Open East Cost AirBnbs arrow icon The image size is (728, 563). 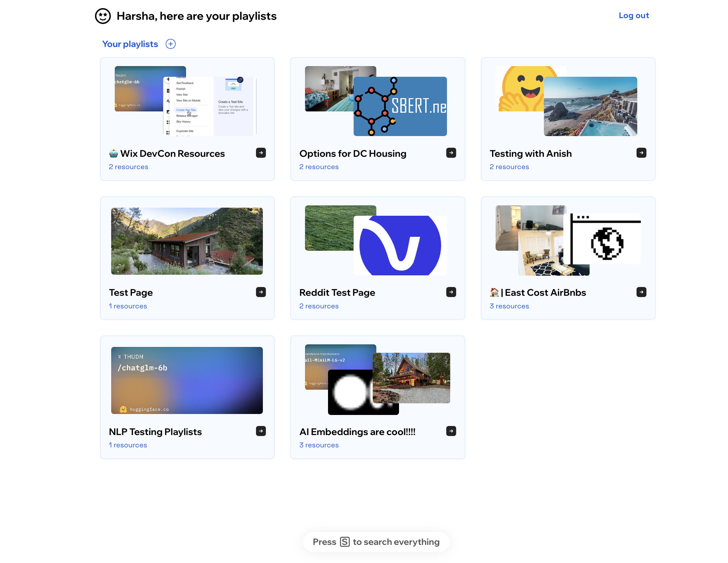click(641, 292)
